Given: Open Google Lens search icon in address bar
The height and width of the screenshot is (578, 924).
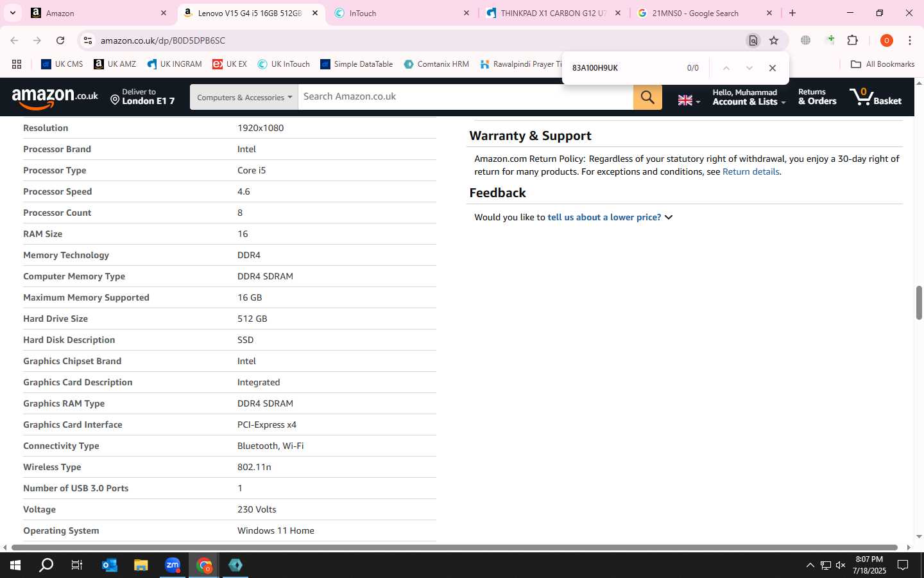Looking at the screenshot, I should tap(753, 40).
